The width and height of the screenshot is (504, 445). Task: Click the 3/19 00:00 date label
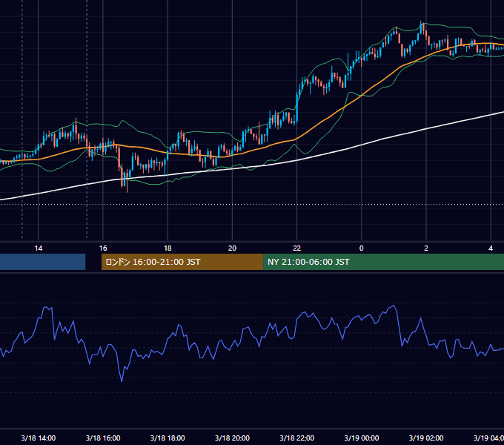[361, 438]
